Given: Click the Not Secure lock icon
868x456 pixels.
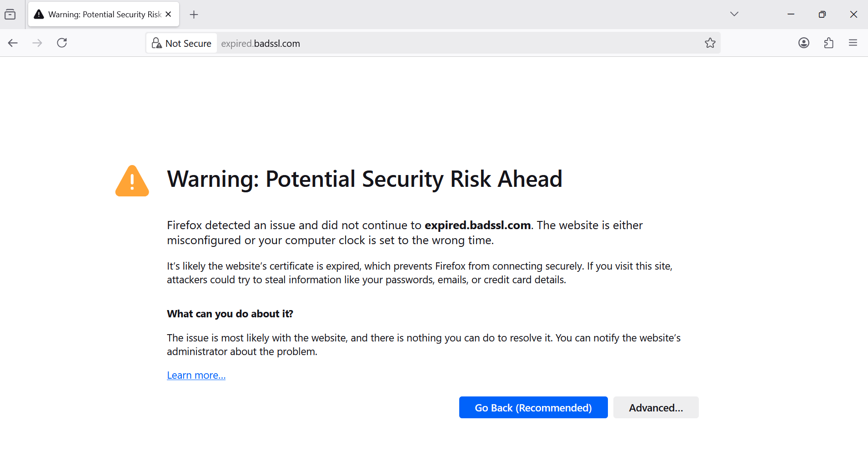Looking at the screenshot, I should [x=157, y=43].
